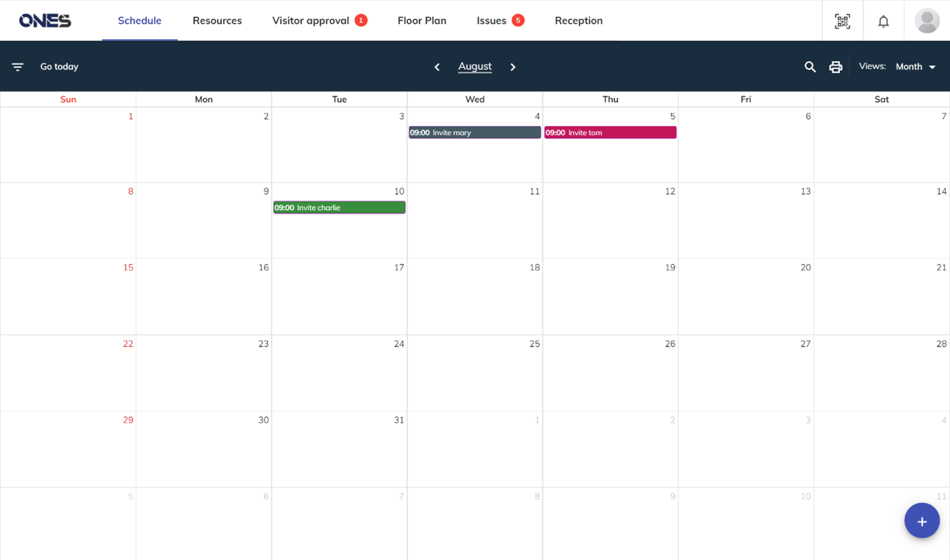Click the ONES logo
950x560 pixels.
(x=45, y=21)
